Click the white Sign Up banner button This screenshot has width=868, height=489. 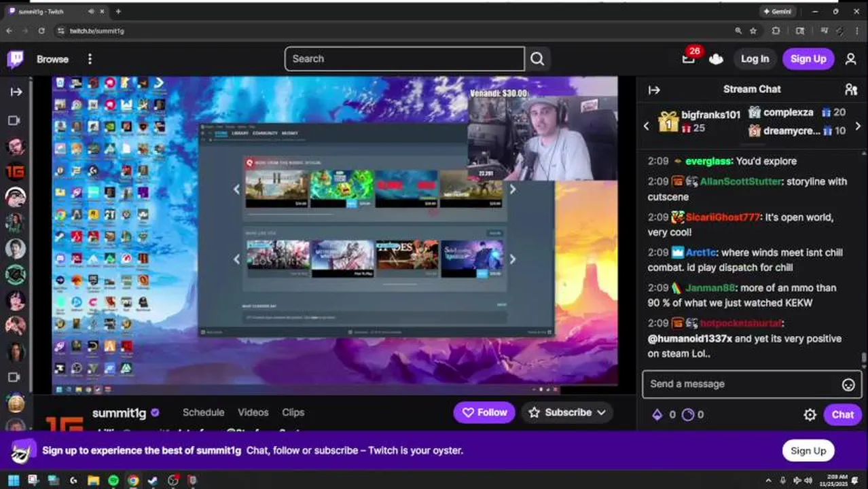(x=808, y=450)
